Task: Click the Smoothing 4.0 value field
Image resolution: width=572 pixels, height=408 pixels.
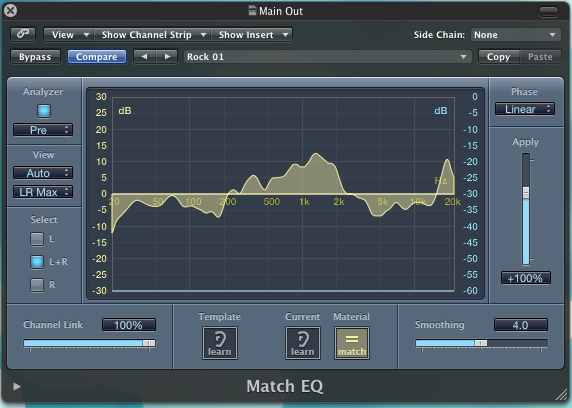Action: (x=521, y=325)
